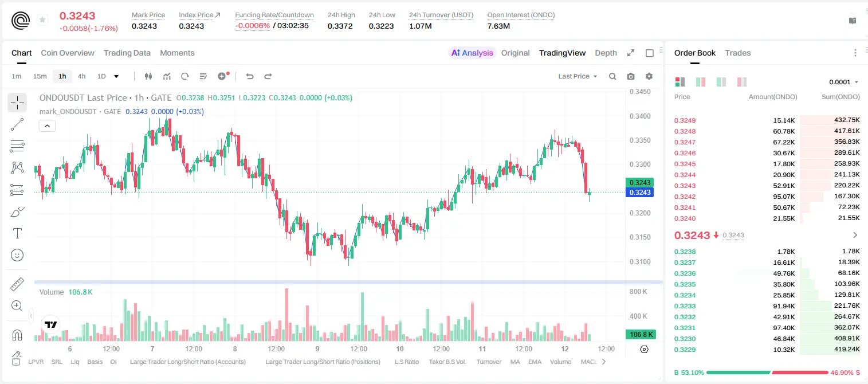Open chart settings gear icon

[x=649, y=76]
